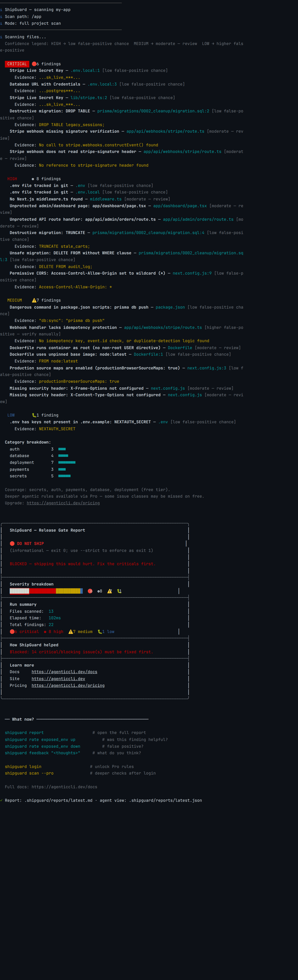
Task: Click the next.config.js:9 file reference
Action: click(192, 273)
